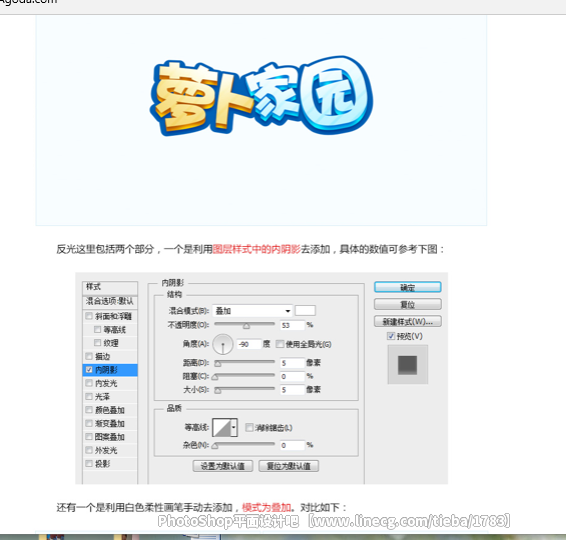Screen dimensions: 566x540
Task: Open the 混合模式 blend mode dropdown
Action: (x=252, y=311)
